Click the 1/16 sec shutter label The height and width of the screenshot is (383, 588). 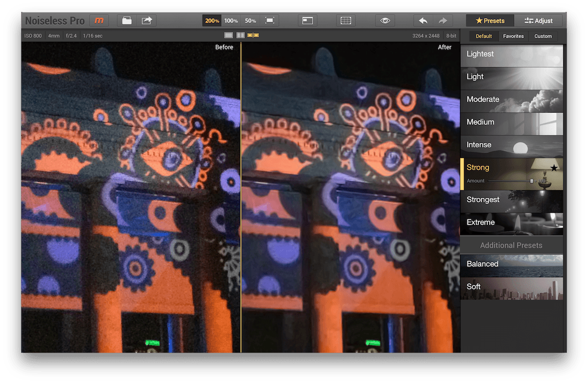pyautogui.click(x=94, y=36)
